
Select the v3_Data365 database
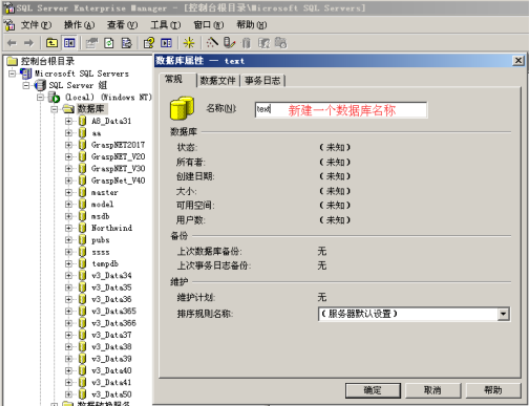coord(114,311)
